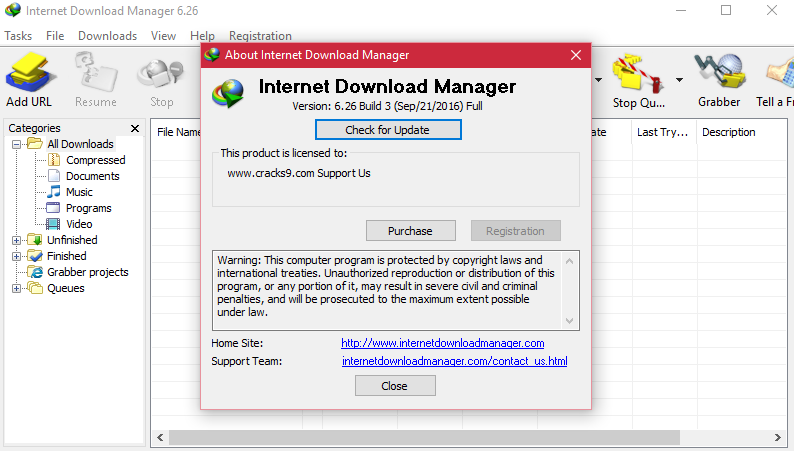Click the Programs category window icon

click(53, 208)
